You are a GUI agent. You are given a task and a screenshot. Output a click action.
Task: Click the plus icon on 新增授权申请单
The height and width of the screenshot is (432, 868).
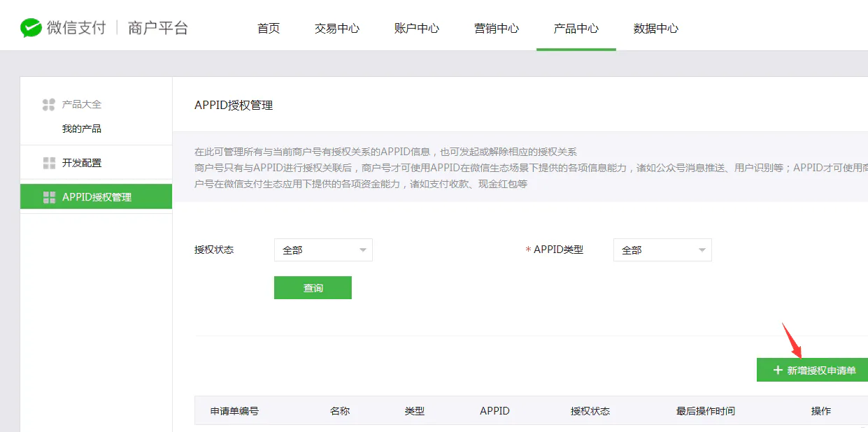click(x=777, y=370)
